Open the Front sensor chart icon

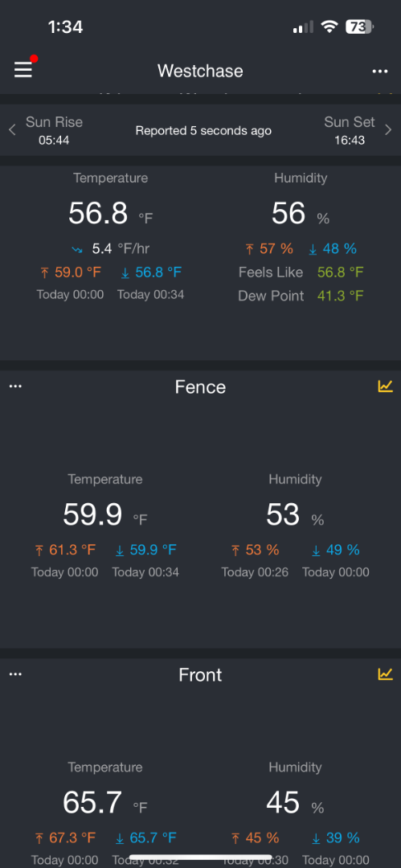[386, 674]
